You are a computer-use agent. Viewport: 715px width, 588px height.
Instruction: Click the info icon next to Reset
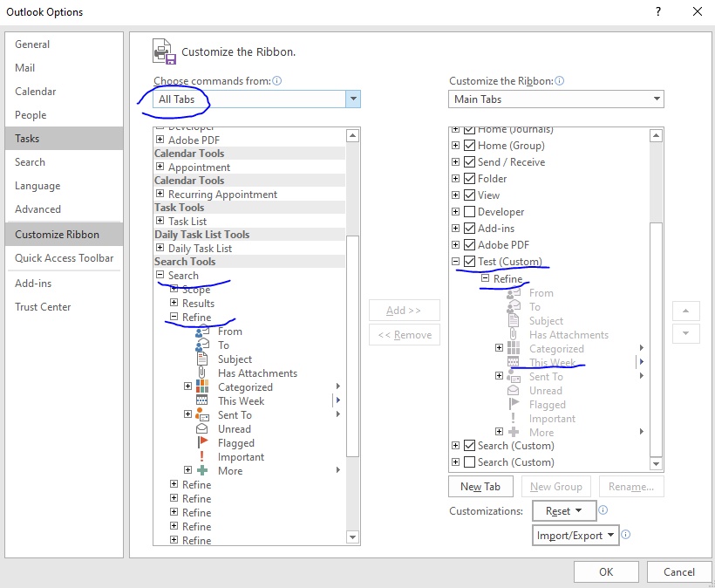pyautogui.click(x=603, y=510)
